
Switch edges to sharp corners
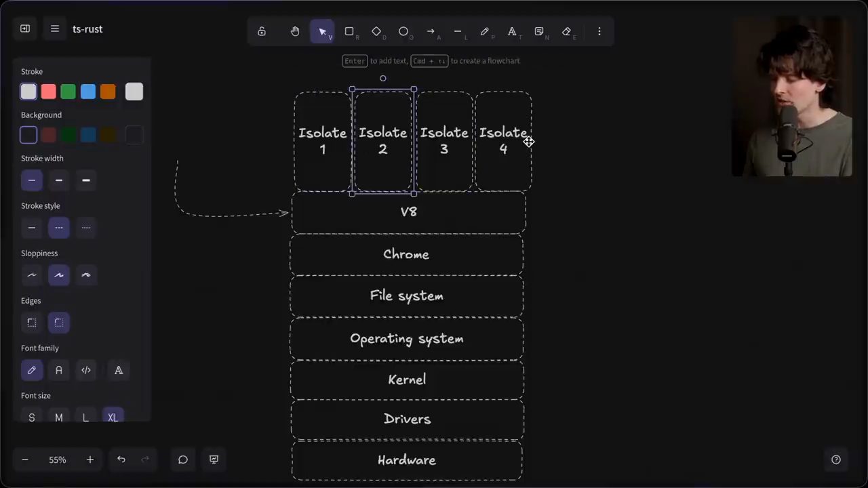tap(32, 323)
